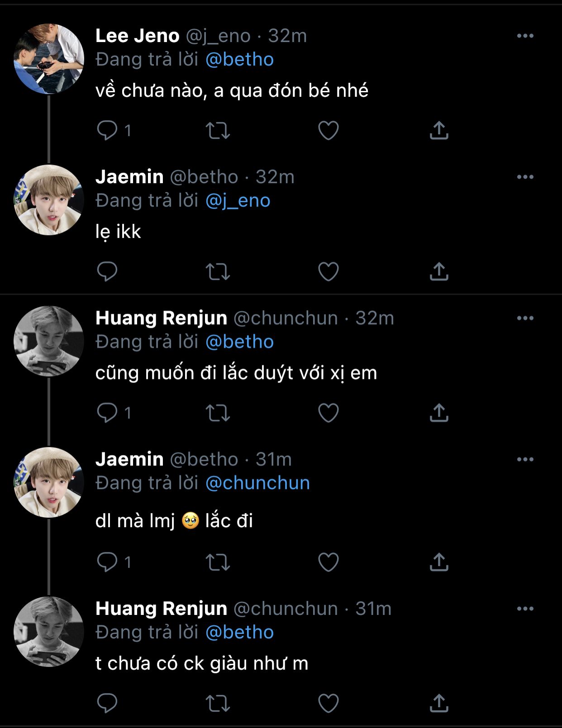The image size is (562, 728).
Task: Open the @j_eno mention in Jaemin's reply
Action: (x=238, y=201)
